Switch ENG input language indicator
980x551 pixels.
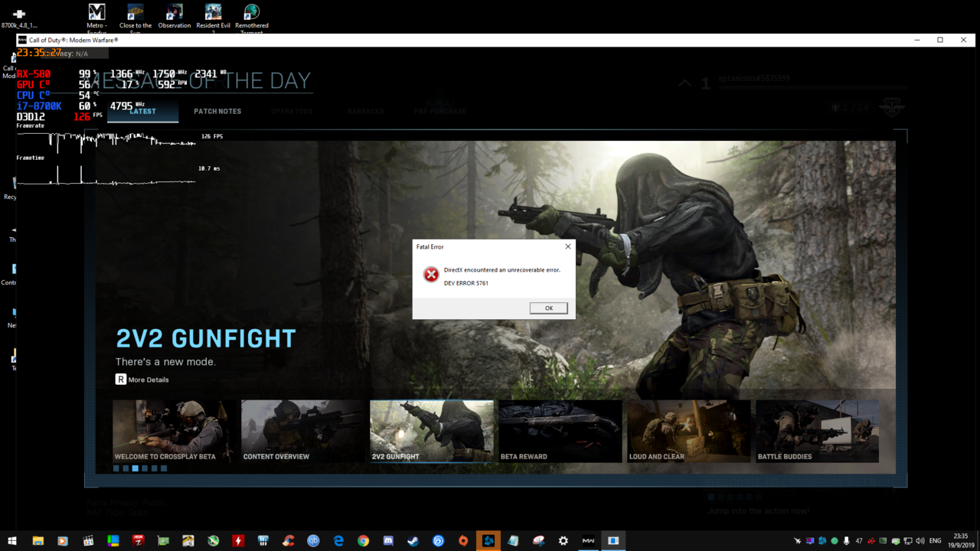pyautogui.click(x=935, y=541)
